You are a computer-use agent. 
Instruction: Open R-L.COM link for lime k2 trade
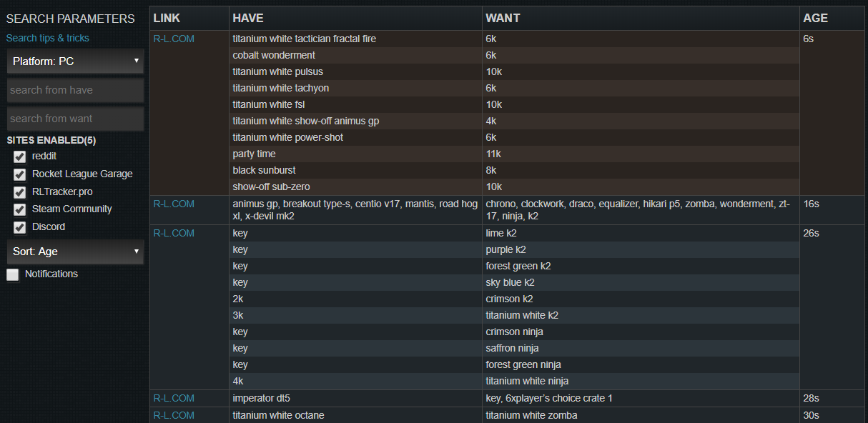(174, 233)
